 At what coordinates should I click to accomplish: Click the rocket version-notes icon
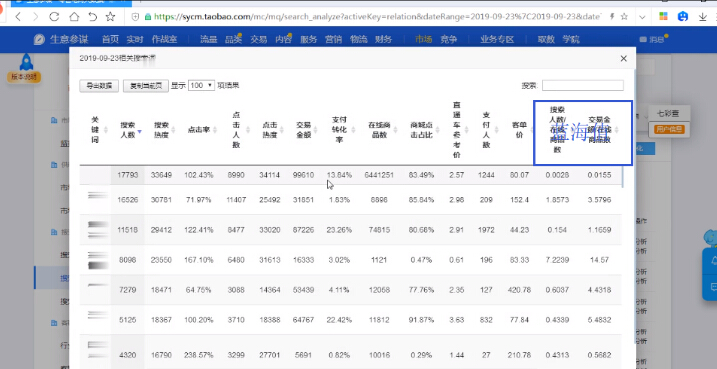(x=26, y=63)
